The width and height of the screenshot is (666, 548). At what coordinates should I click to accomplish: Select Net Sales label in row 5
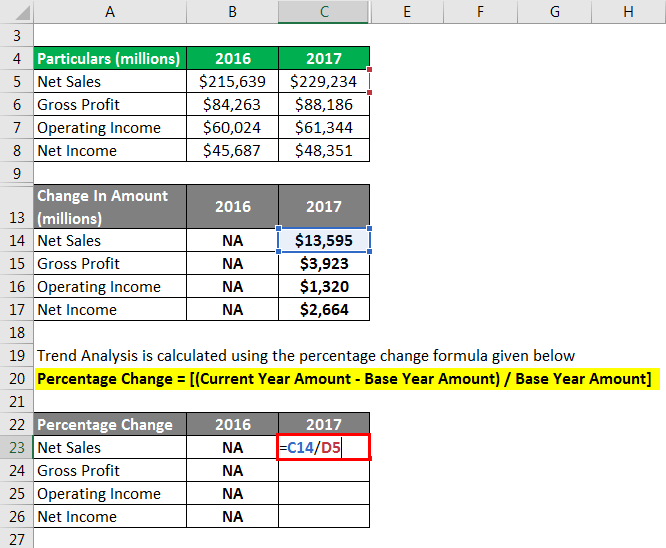110,81
